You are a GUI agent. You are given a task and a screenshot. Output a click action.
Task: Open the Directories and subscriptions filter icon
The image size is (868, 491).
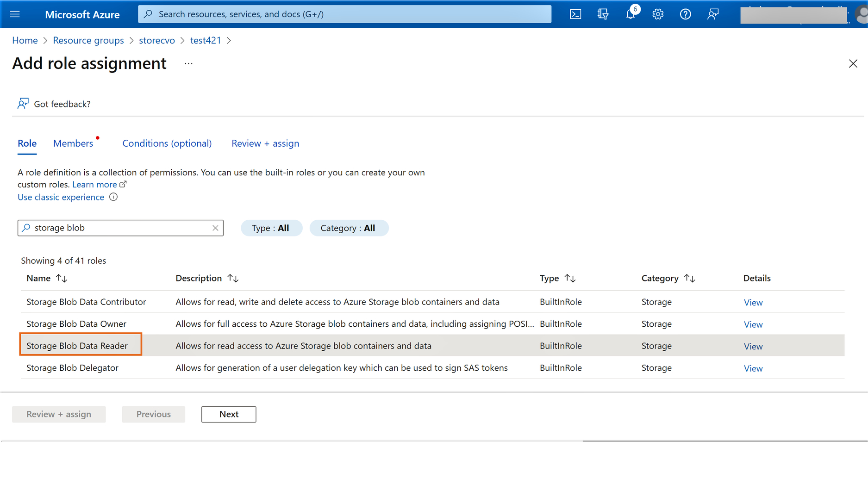603,14
